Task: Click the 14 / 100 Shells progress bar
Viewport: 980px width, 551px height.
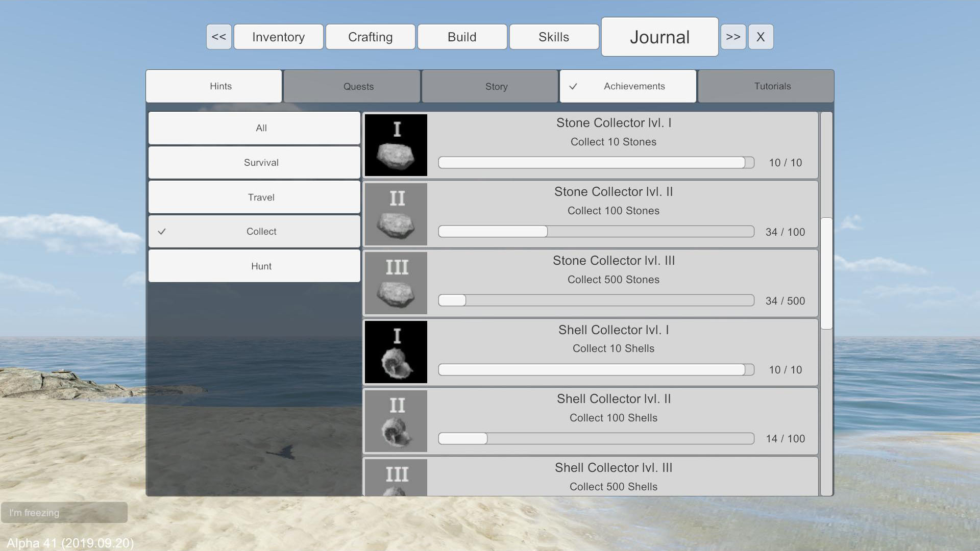Action: point(596,439)
